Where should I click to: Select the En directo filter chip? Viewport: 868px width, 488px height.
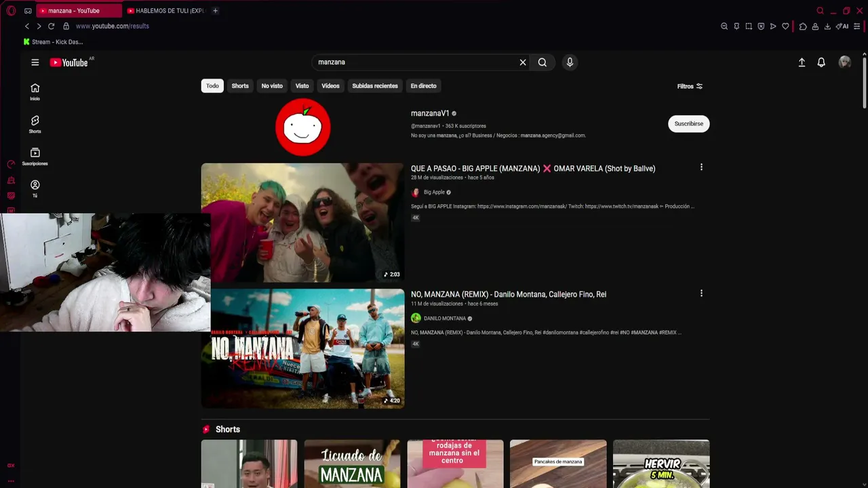tap(423, 86)
